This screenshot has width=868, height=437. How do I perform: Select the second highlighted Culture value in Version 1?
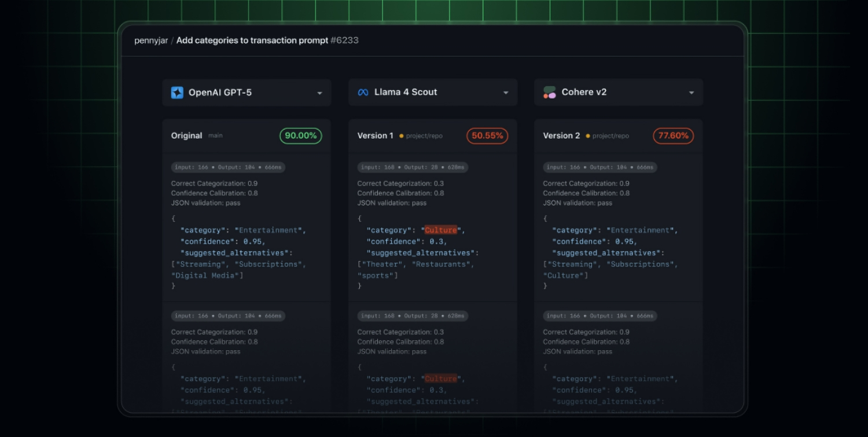point(441,379)
